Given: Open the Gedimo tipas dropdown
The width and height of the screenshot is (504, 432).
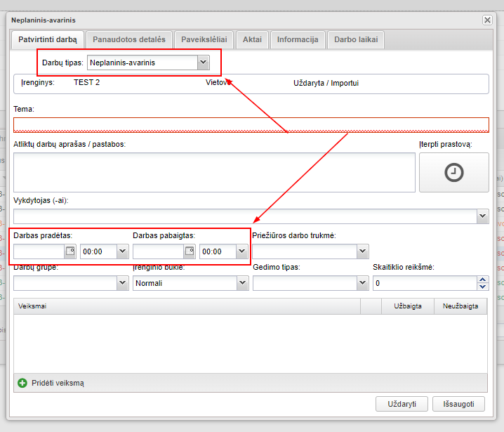Looking at the screenshot, I should coord(362,283).
